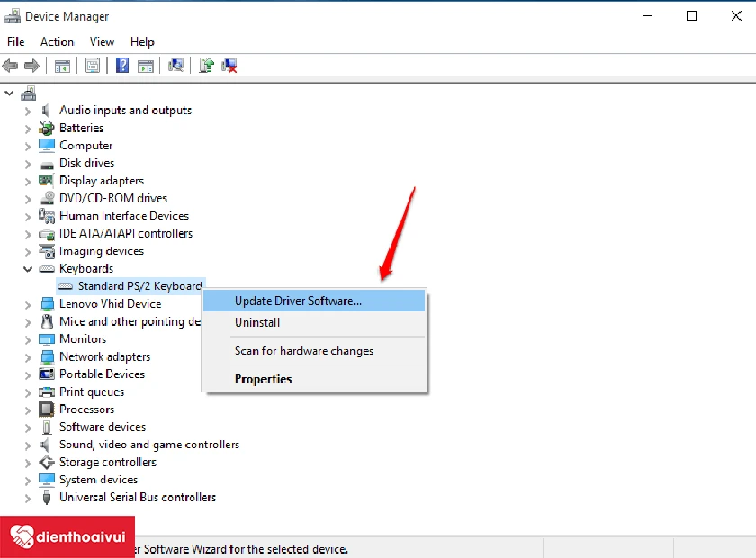Select the Computer tree item label
The height and width of the screenshot is (558, 756).
point(85,146)
